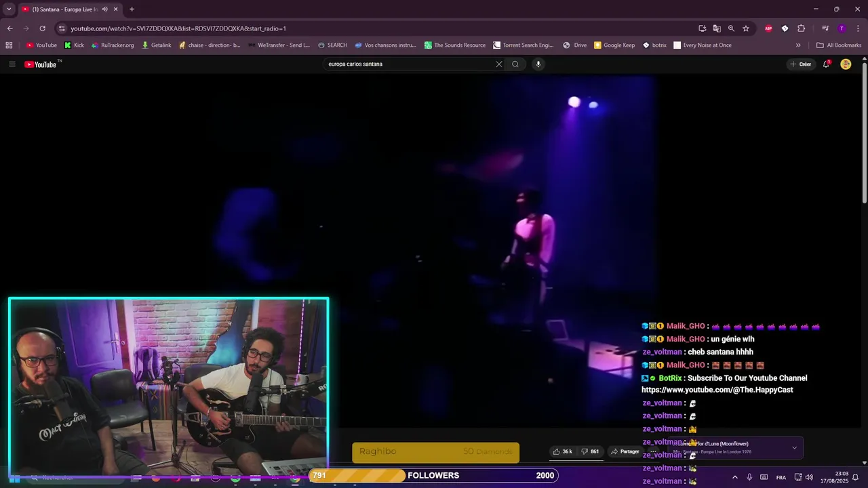The height and width of the screenshot is (488, 868).
Task: Open the SEARCH bookmark
Action: click(332, 45)
